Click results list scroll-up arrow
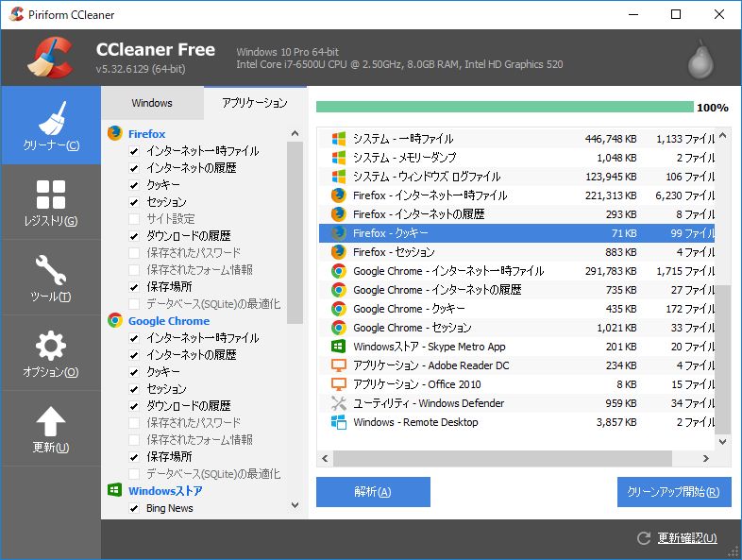The image size is (742, 560). click(722, 135)
